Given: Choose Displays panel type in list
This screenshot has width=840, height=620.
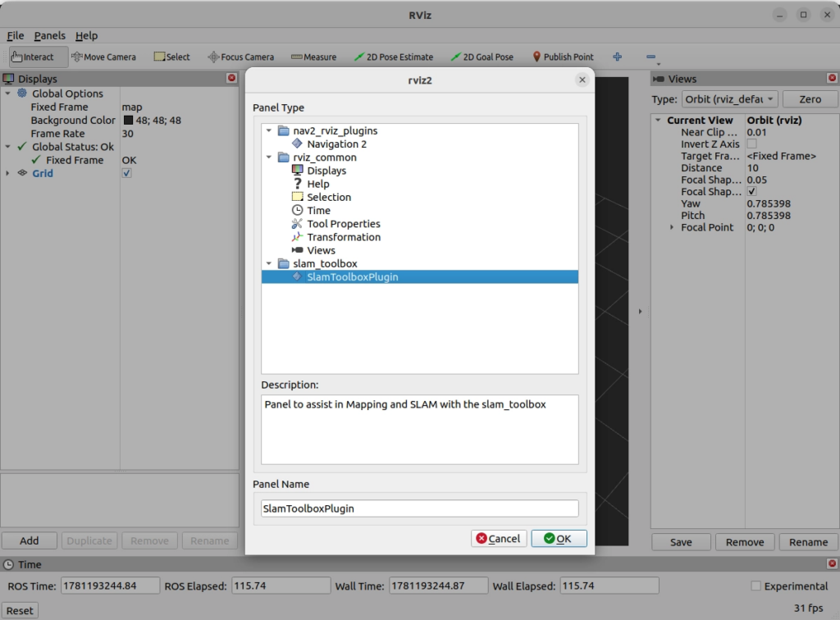Looking at the screenshot, I should tap(326, 171).
